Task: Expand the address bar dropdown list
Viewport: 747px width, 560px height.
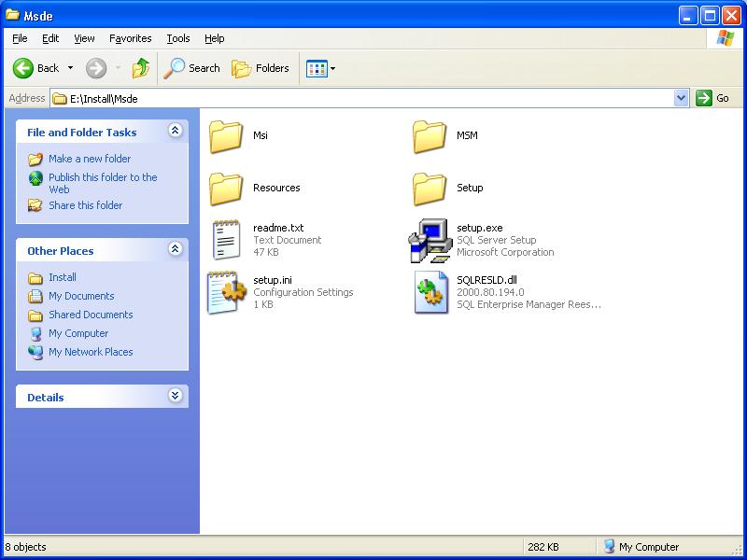Action: tap(681, 98)
